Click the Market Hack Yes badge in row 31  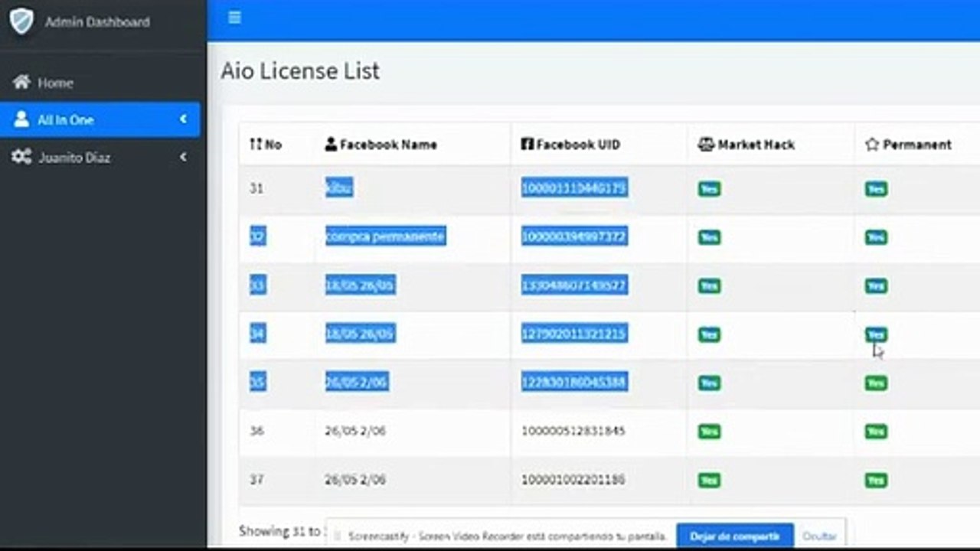709,189
